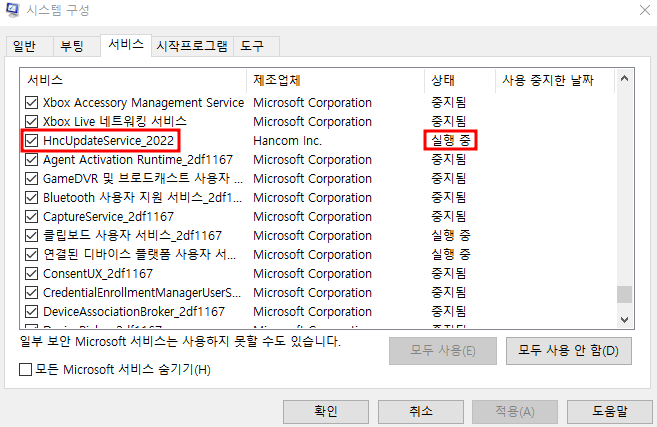
Task: Select HncUpdateService_2022 실행 중 status
Action: (x=451, y=140)
